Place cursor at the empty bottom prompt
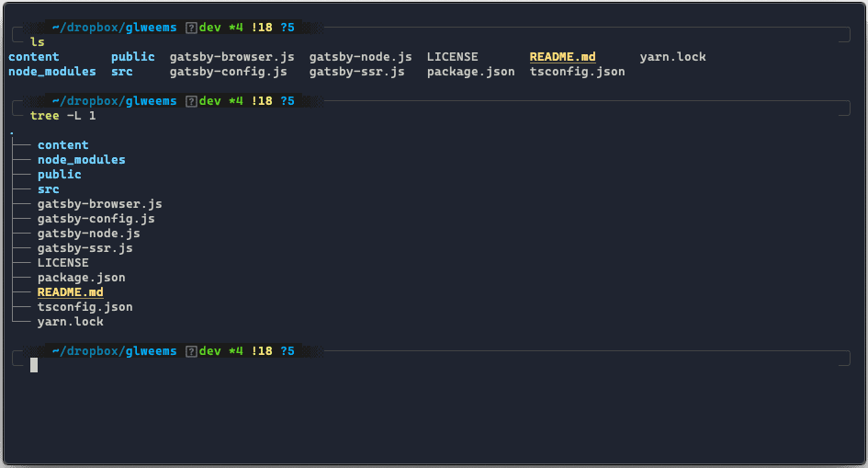 (34, 365)
